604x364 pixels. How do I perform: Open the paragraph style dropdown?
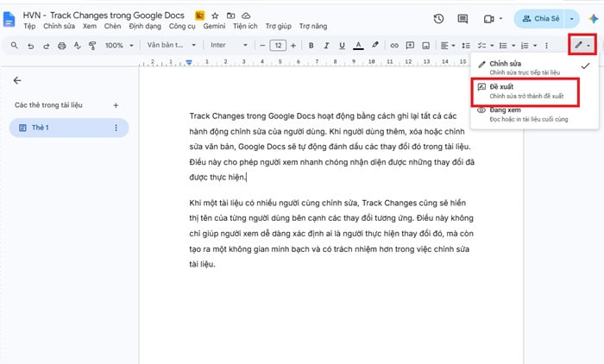point(172,45)
